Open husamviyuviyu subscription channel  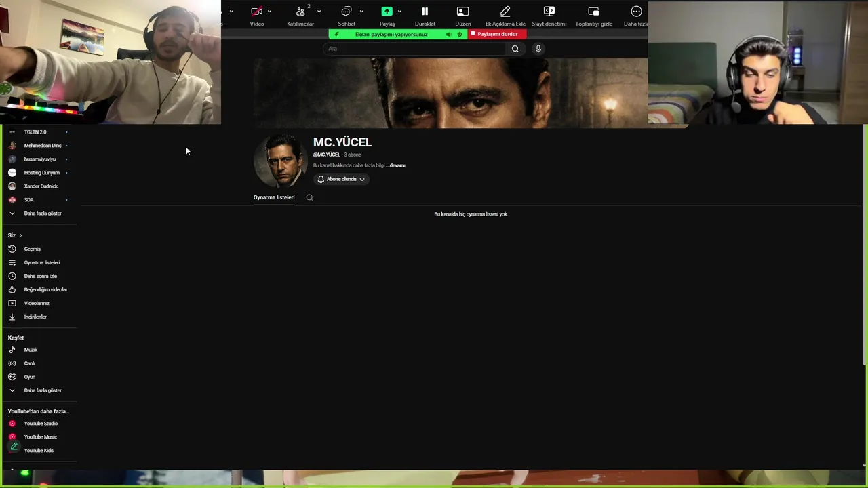[x=38, y=159]
